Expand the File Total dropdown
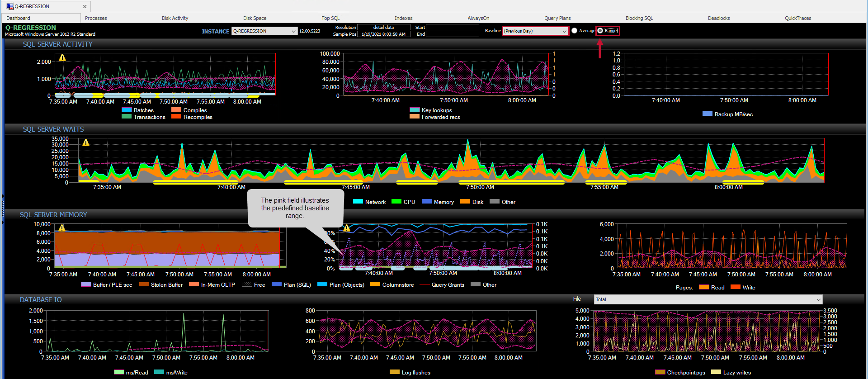 (x=818, y=299)
